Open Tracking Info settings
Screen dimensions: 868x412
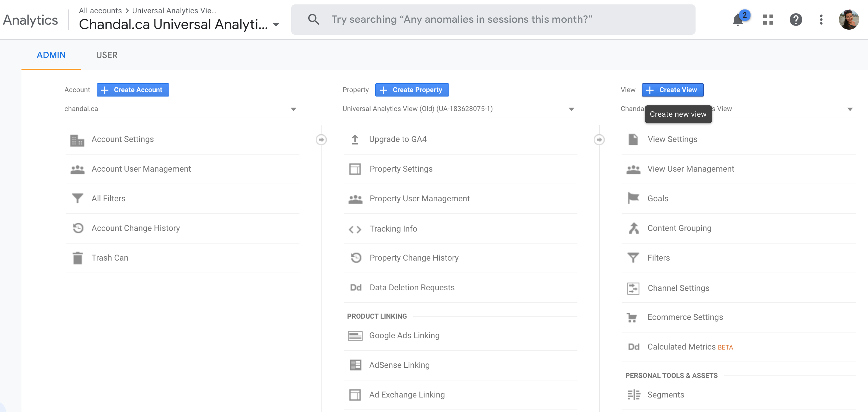[393, 228]
